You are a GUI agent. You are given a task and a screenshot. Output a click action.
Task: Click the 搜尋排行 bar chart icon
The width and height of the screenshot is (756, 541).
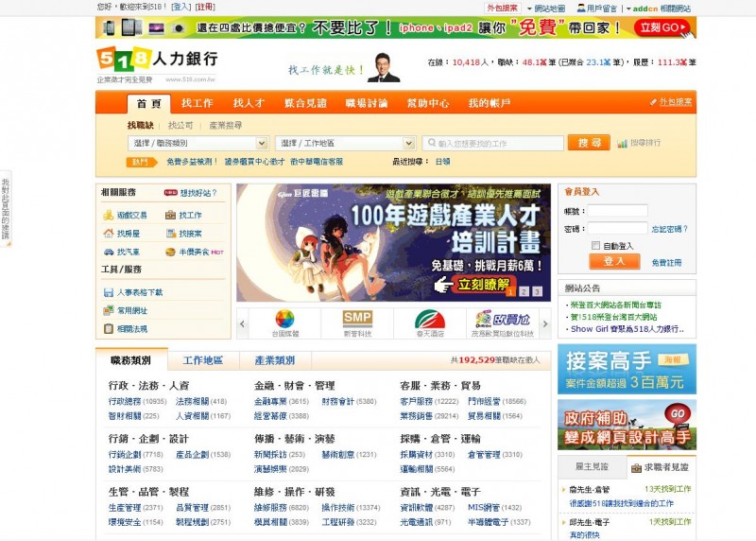622,144
